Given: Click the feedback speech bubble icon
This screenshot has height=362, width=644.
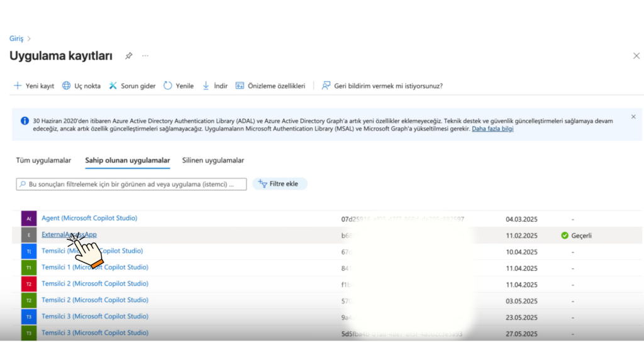Looking at the screenshot, I should click(x=326, y=85).
